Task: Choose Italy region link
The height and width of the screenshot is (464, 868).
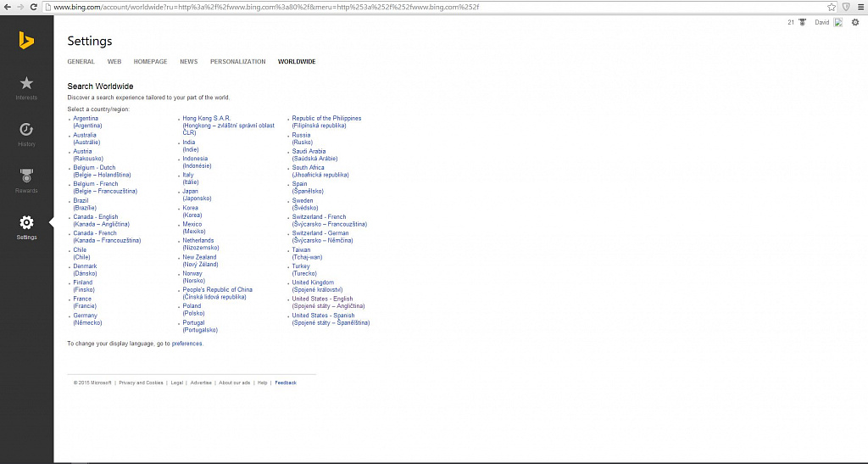Action: click(x=191, y=178)
